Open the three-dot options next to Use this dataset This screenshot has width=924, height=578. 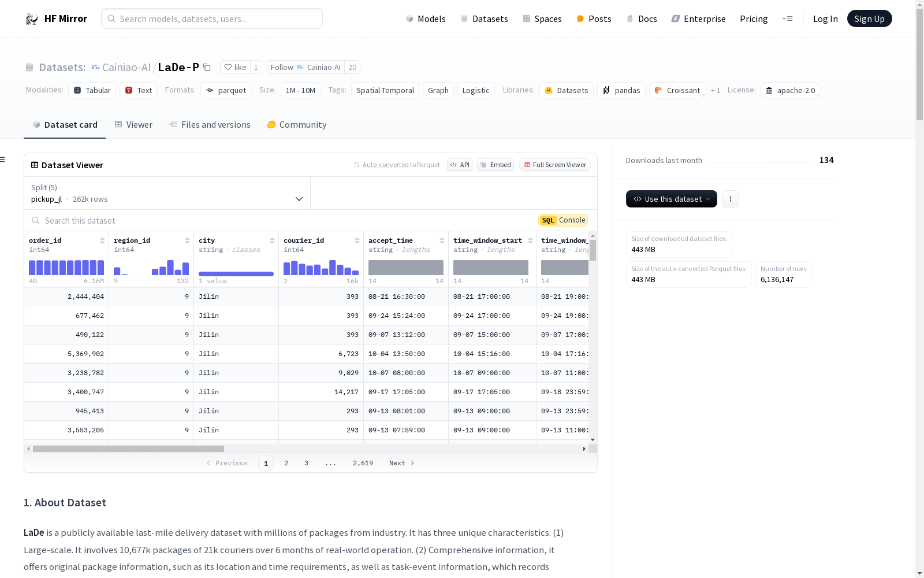(730, 199)
